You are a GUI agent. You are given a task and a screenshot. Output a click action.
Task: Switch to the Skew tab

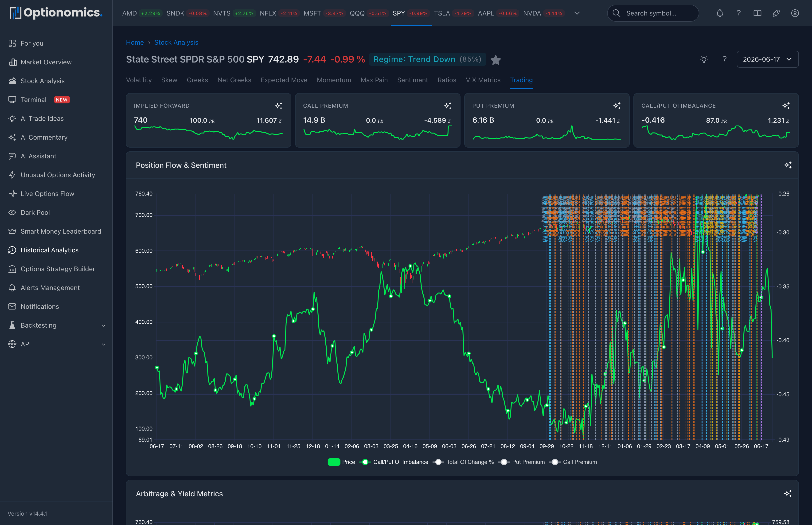[x=169, y=80]
